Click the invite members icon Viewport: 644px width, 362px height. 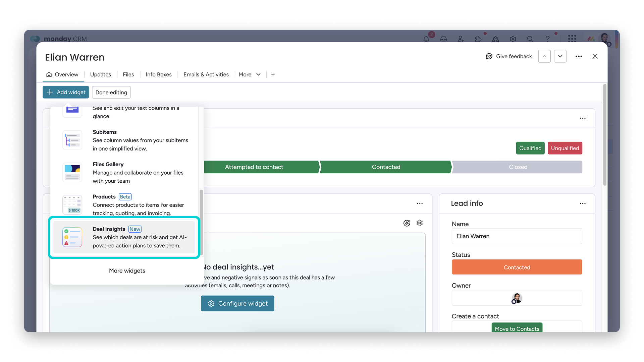coord(461,39)
